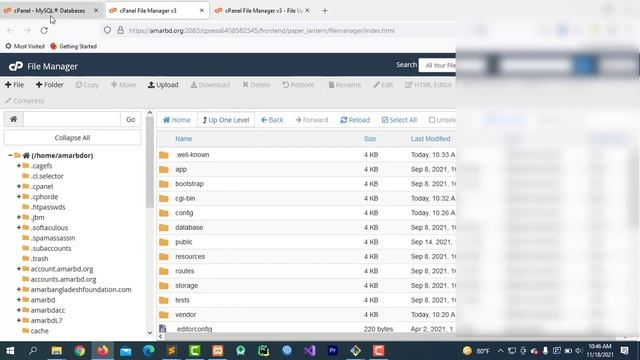Click the Copy toolbar item
Viewport: 640px width, 360px height.
pyautogui.click(x=87, y=85)
